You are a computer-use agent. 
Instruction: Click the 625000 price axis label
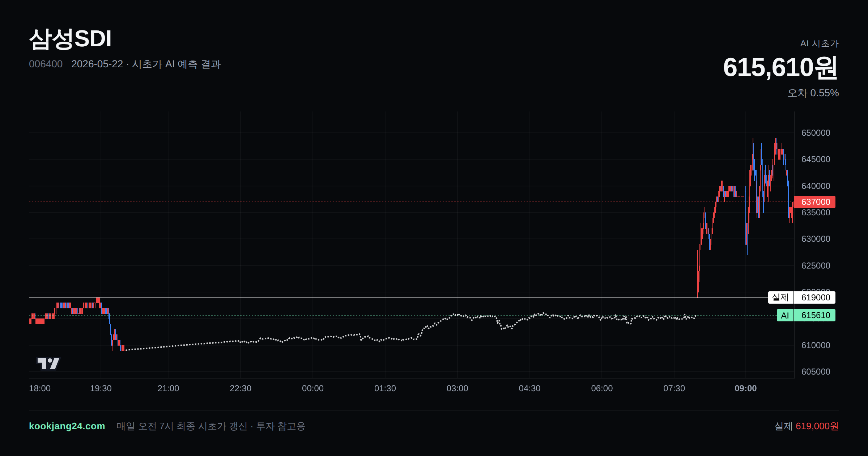tap(816, 266)
